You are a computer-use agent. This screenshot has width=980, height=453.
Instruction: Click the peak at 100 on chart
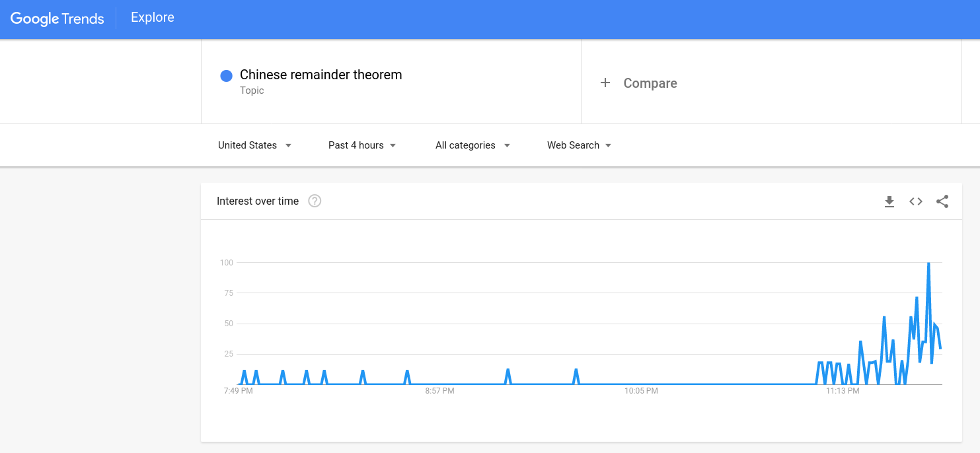928,263
